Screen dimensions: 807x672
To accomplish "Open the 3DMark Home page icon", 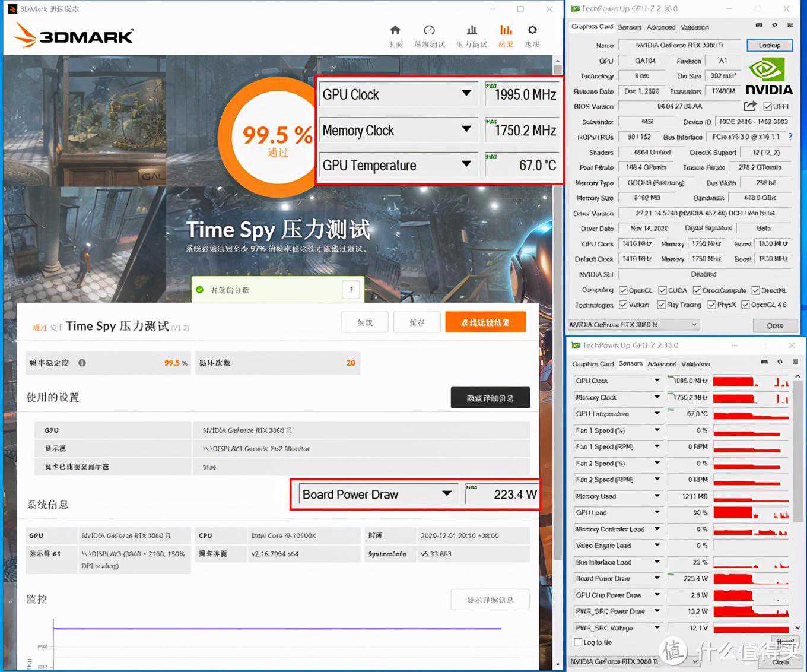I will 395,31.
